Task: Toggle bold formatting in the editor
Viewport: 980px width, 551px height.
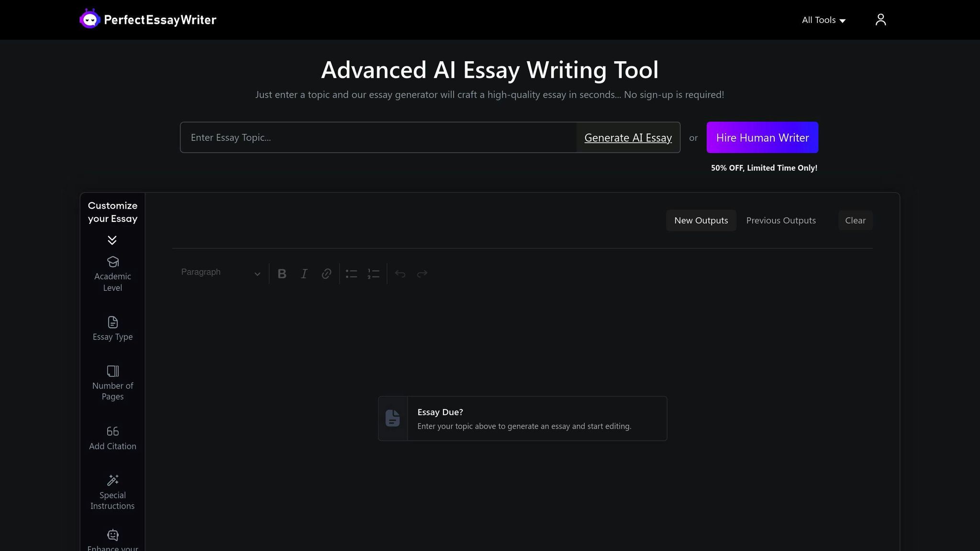Action: click(282, 274)
